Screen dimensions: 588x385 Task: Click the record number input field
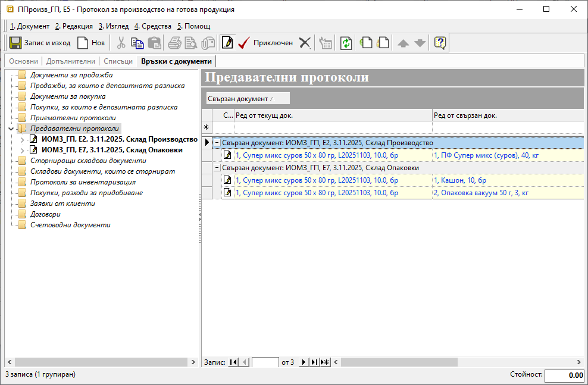coord(265,362)
